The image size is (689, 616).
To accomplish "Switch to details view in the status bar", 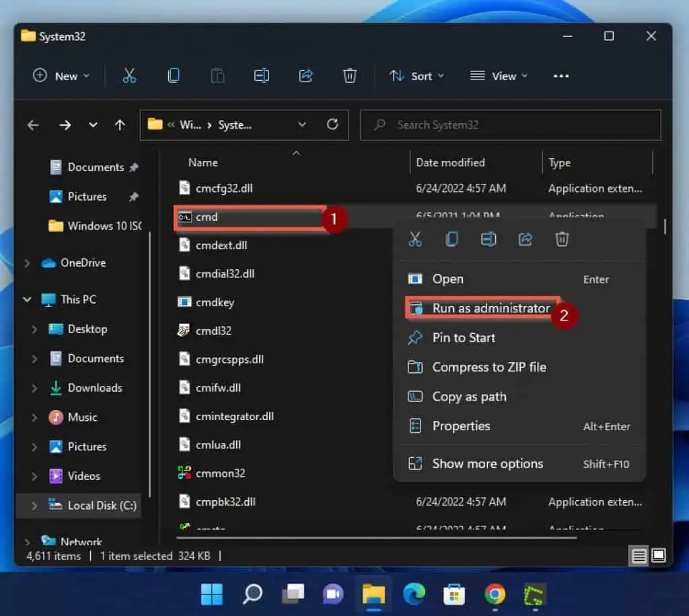I will point(639,555).
